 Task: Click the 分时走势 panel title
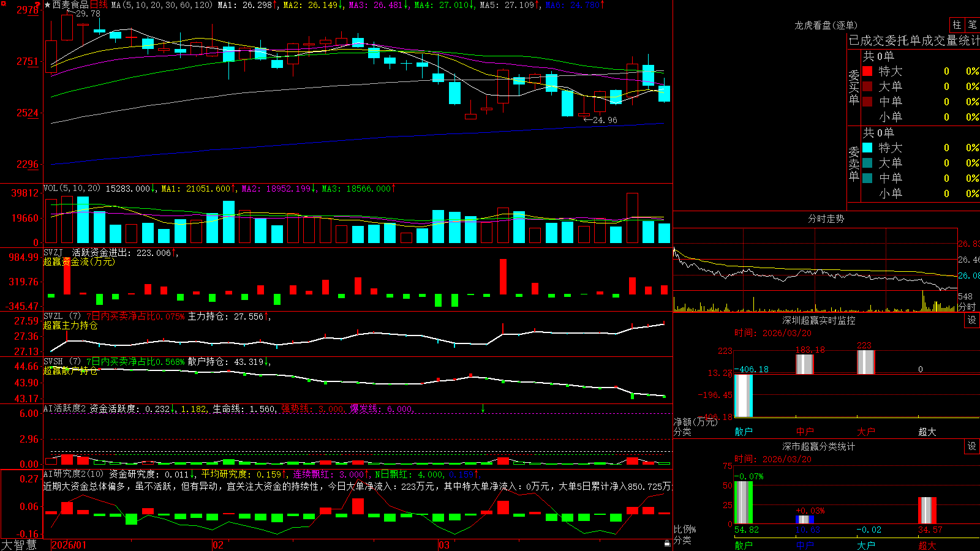tap(826, 219)
